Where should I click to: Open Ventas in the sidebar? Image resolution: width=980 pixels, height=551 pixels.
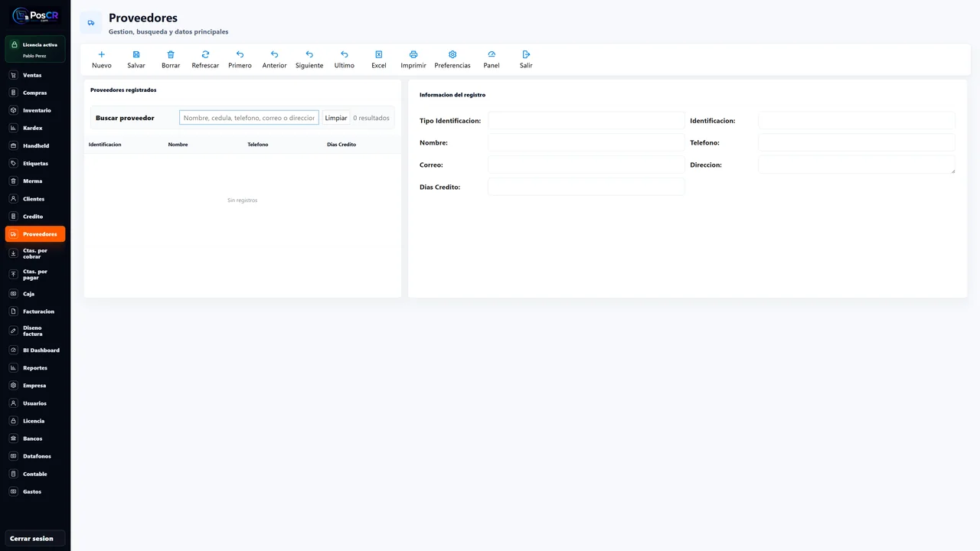coord(35,75)
